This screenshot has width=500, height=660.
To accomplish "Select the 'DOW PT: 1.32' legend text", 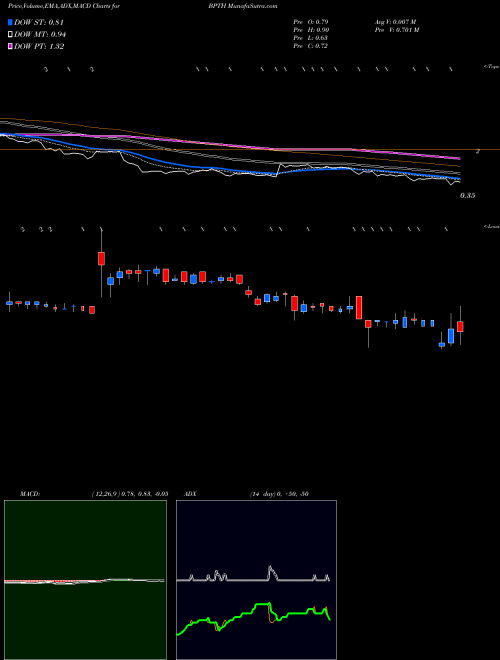I will [39, 47].
